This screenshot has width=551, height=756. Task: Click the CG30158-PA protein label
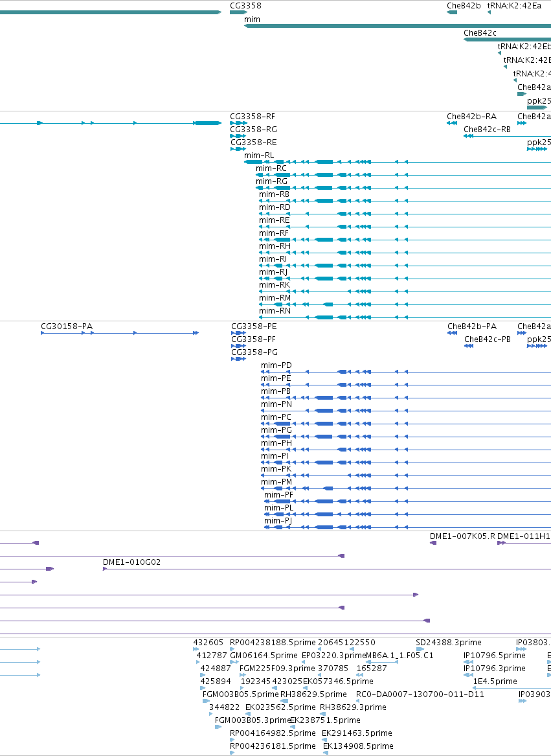67,327
